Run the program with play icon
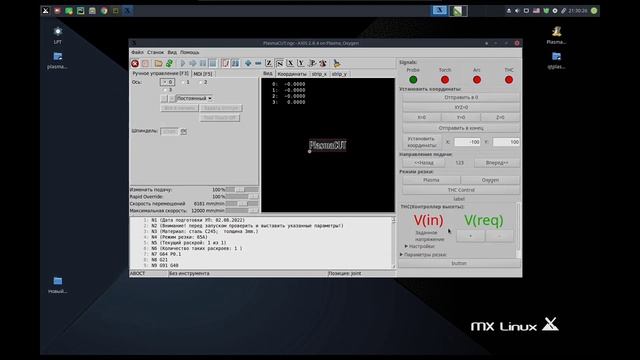This screenshot has height=360, width=640. [182, 63]
